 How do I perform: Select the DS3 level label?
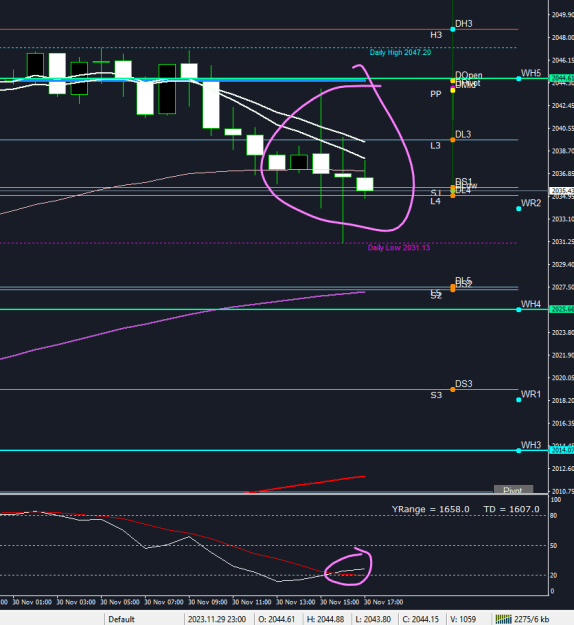[464, 384]
